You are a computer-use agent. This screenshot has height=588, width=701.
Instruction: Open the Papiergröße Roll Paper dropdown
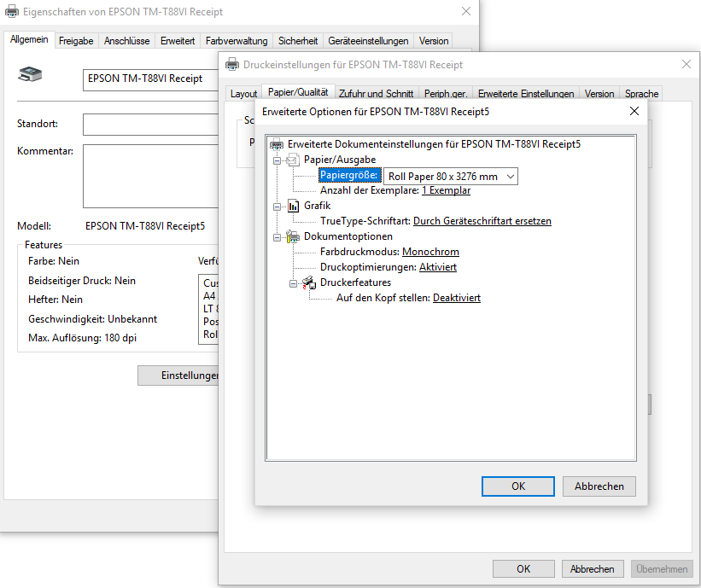[451, 177]
